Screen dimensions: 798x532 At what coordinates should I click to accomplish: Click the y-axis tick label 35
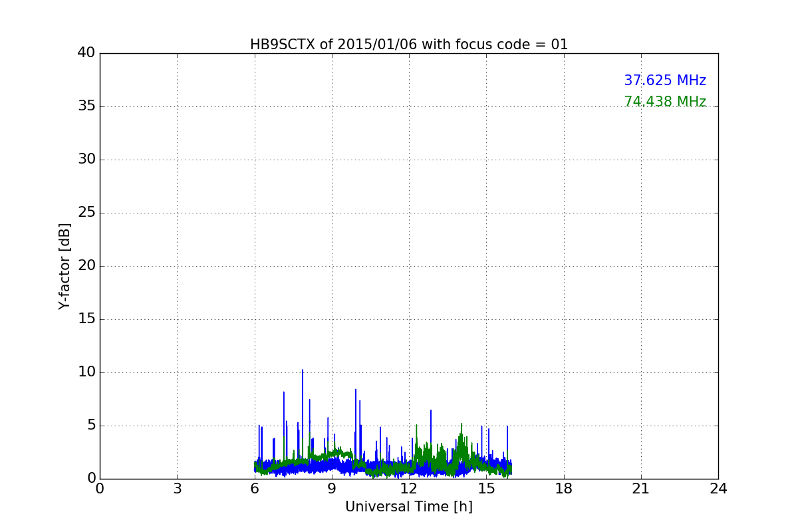(x=86, y=106)
